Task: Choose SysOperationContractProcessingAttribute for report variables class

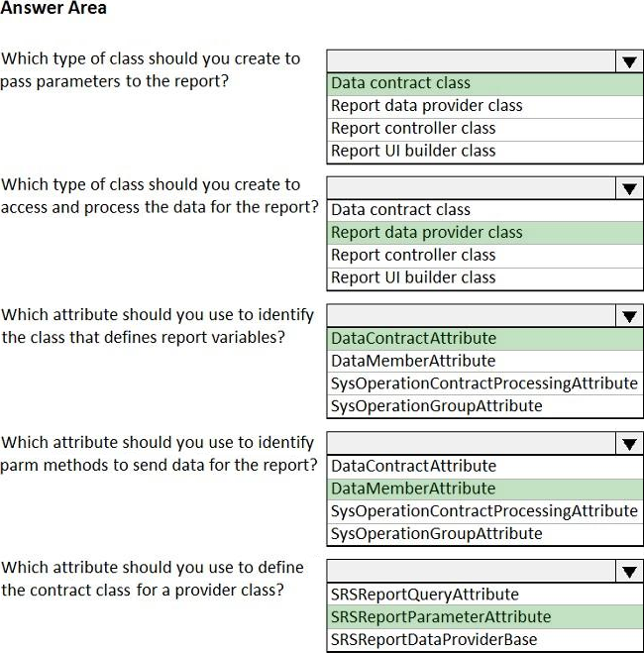Action: click(484, 383)
